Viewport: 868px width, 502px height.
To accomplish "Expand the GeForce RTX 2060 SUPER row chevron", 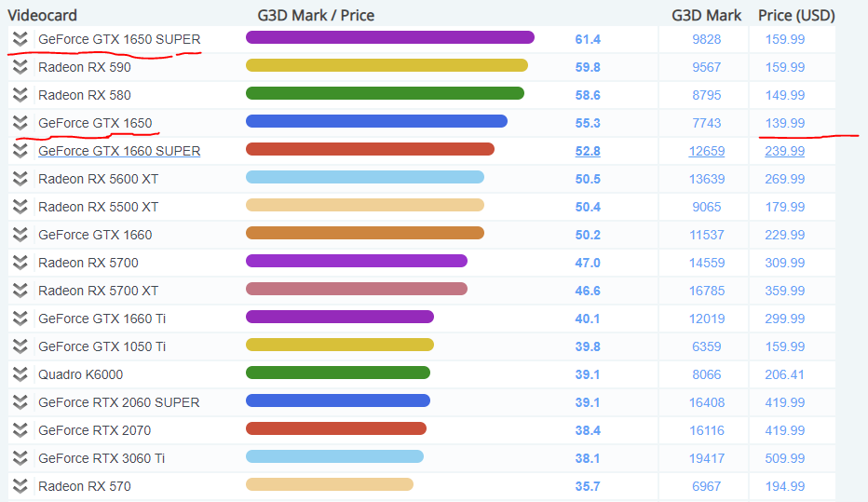I will coord(20,402).
